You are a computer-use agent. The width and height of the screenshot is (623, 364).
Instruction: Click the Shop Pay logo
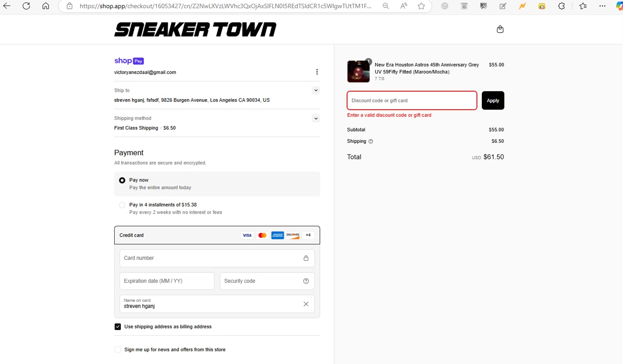129,61
